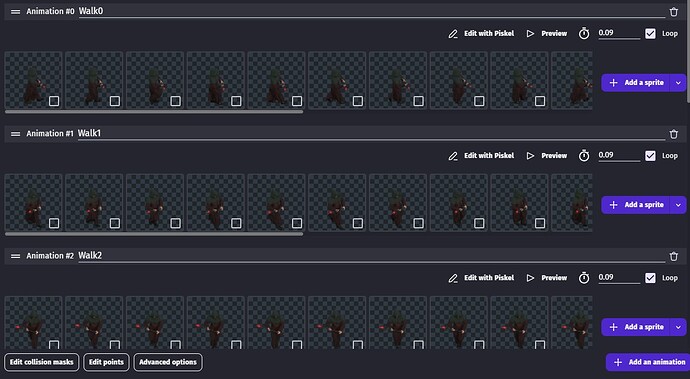690x379 pixels.
Task: Open the Add a sprite arrow for Walk1
Action: pos(678,205)
